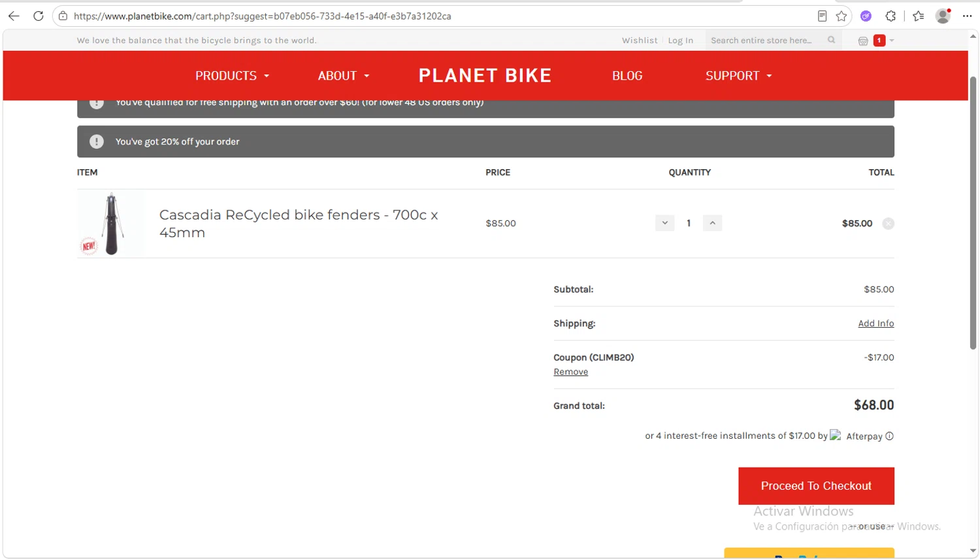
Task: Open the purple Copilot icon in toolbar
Action: coord(866,16)
